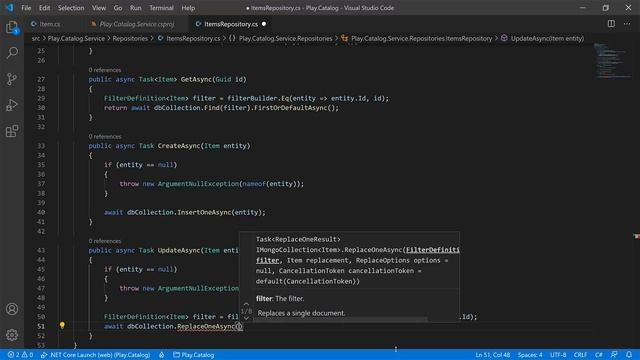The image size is (640, 360).
Task: Click InsertOneAsync call on line 40
Action: point(204,212)
